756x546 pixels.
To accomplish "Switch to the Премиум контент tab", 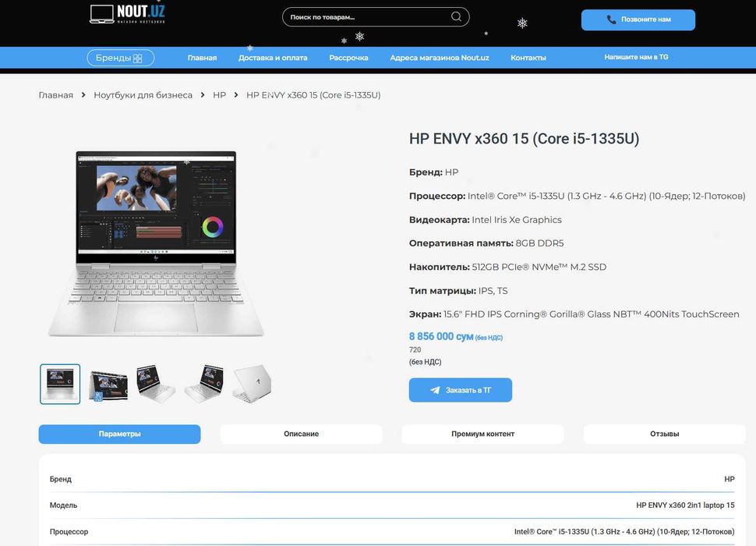I will [482, 434].
